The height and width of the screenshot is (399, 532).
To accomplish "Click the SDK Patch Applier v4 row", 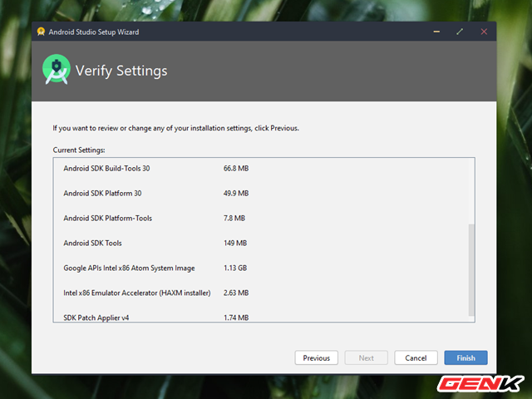I will (98, 317).
